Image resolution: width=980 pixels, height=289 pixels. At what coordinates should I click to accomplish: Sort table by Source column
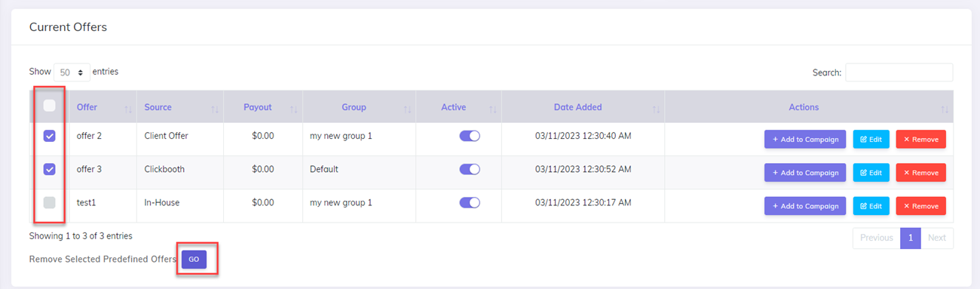[180, 107]
